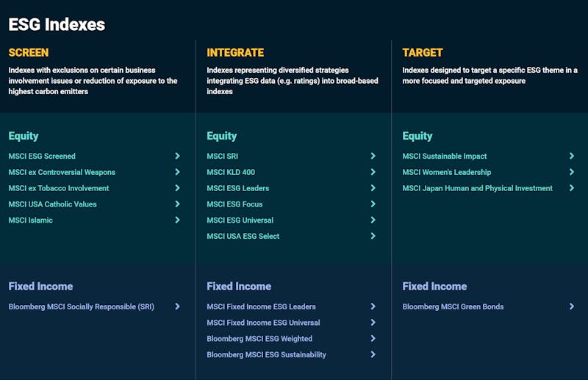Expand the MSCI Women's Leadership chevron

tap(572, 172)
